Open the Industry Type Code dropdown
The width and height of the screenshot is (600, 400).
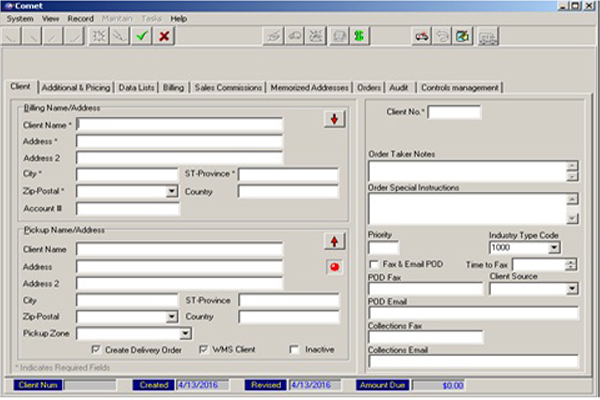coord(554,248)
